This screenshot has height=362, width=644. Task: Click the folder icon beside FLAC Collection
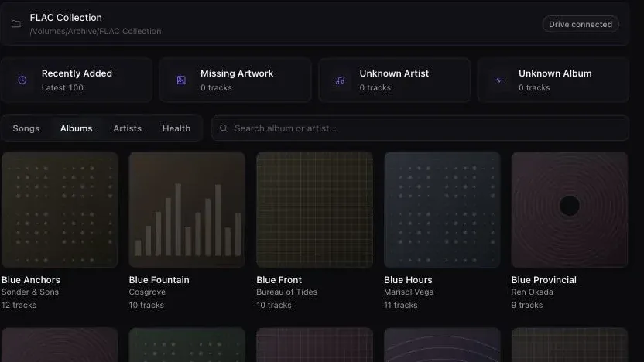pyautogui.click(x=16, y=24)
